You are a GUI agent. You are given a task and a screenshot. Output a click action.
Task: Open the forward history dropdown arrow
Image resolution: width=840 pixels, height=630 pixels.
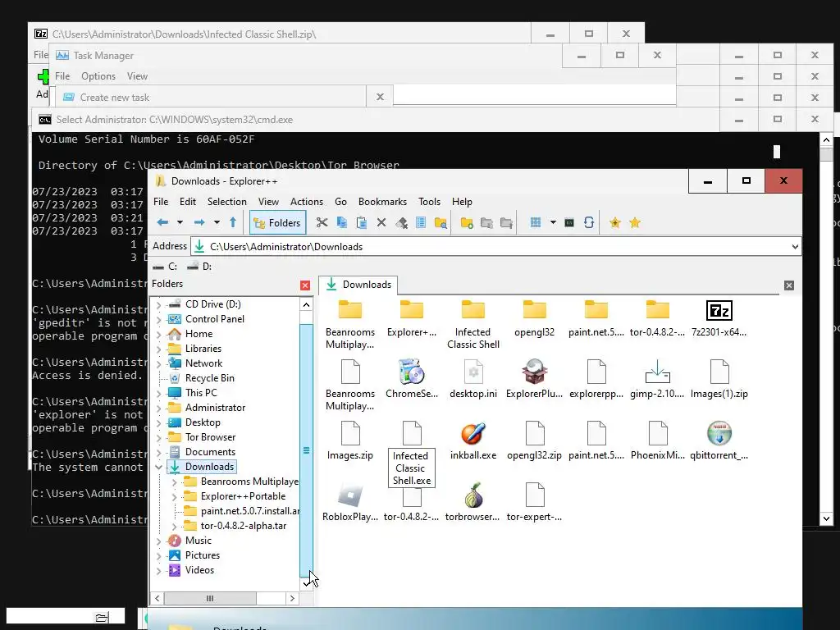(x=217, y=222)
